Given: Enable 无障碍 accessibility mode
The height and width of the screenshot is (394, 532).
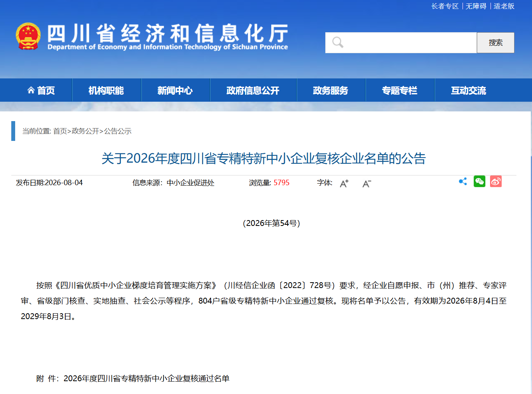Looking at the screenshot, I should pos(476,6).
